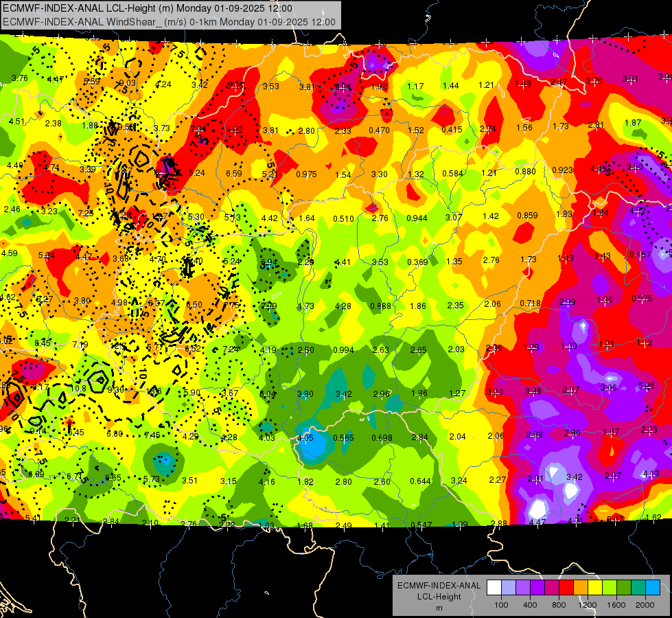Select the pale lavender legend swatch

509,588
